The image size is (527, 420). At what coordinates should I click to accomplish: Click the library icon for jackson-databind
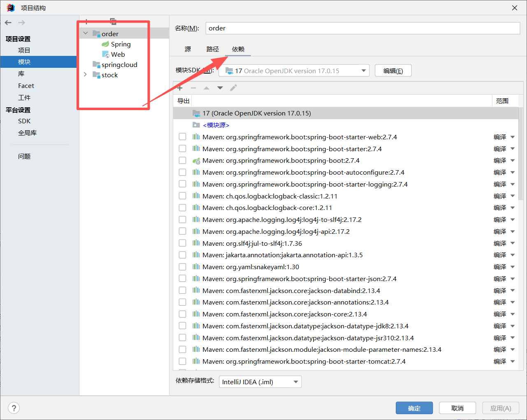point(196,291)
